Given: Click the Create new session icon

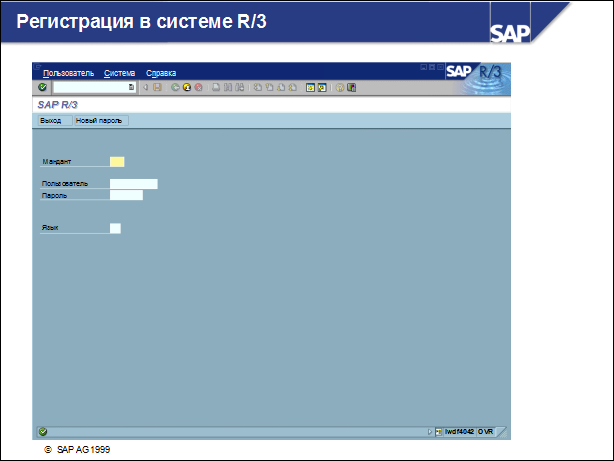Looking at the screenshot, I should 310,88.
